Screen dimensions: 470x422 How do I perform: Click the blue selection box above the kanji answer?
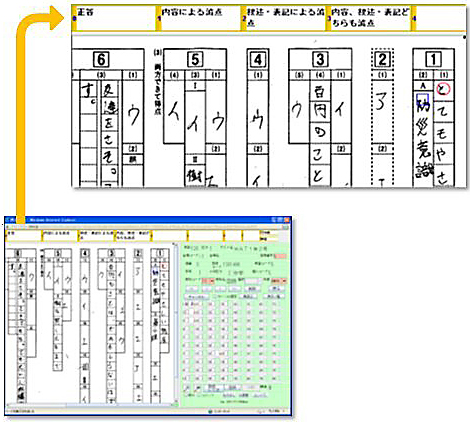[x=423, y=98]
